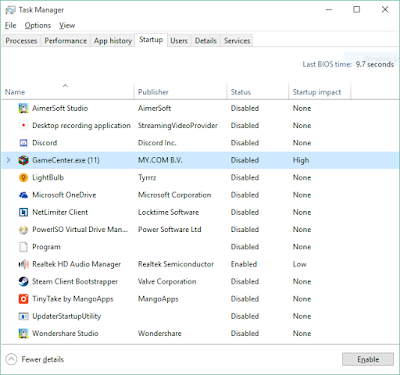Click the blank Program file icon

click(x=23, y=247)
